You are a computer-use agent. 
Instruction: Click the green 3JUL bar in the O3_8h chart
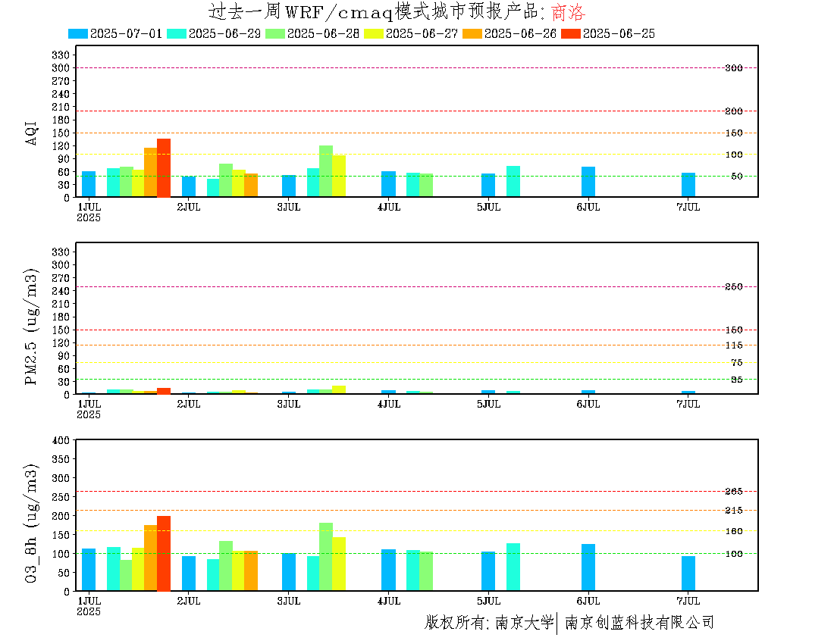click(326, 557)
